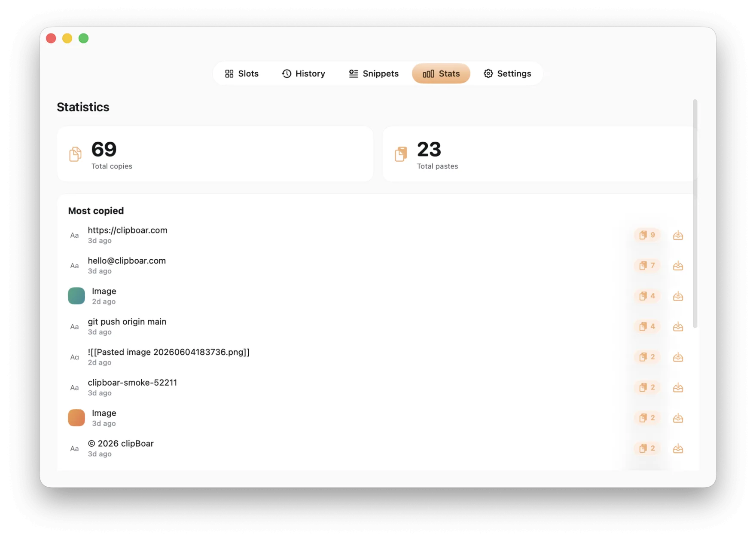Screen dimensions: 756x540
Task: Click the Image label dated 2d ago
Action: click(x=104, y=291)
